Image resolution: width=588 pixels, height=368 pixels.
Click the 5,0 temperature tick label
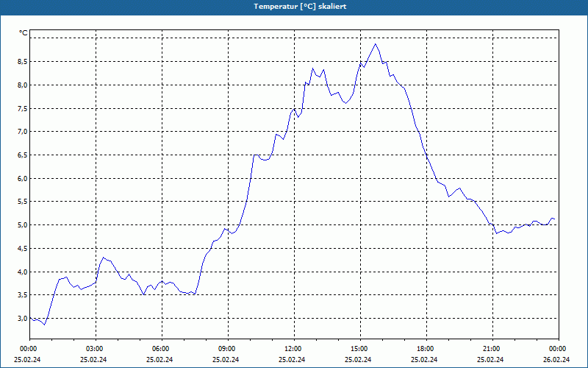point(22,225)
